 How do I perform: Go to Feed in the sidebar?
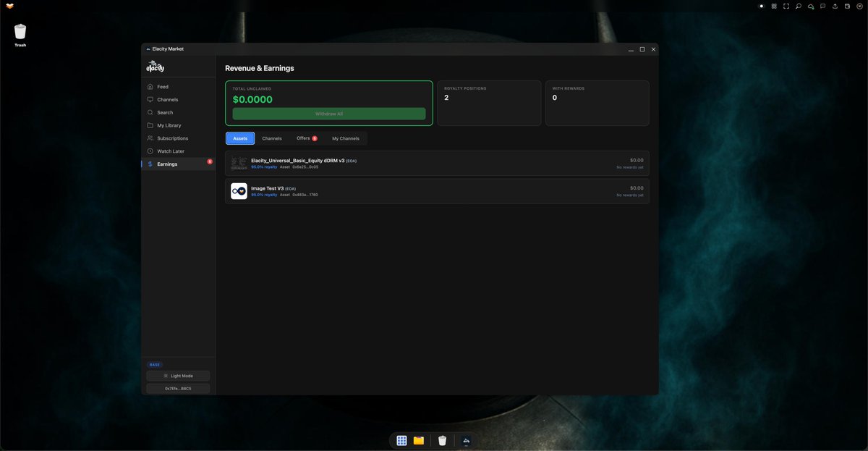coord(178,87)
